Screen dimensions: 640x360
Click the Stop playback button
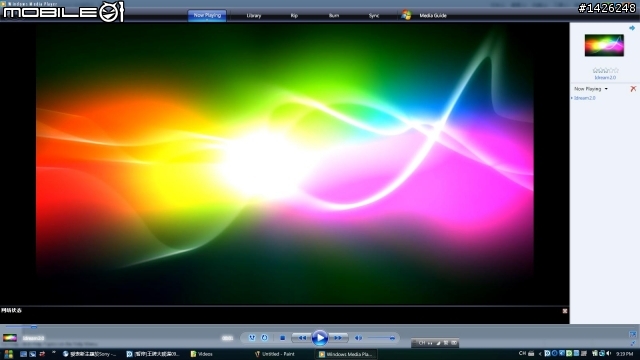[x=282, y=338]
